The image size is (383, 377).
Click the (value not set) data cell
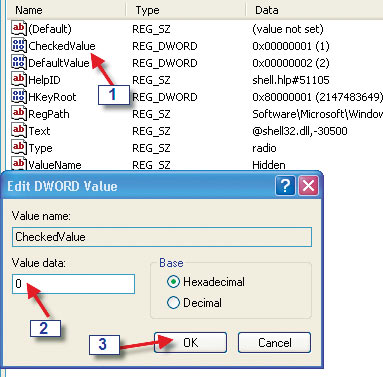point(288,29)
